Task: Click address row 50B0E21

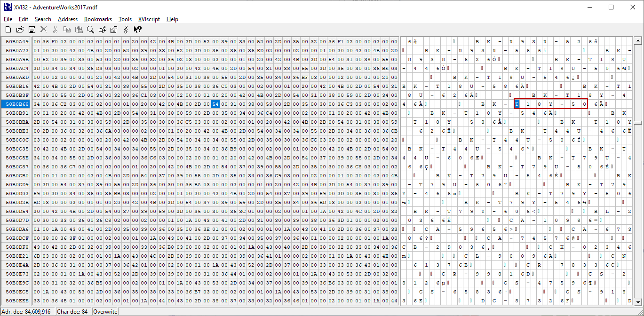Action: tap(16, 256)
